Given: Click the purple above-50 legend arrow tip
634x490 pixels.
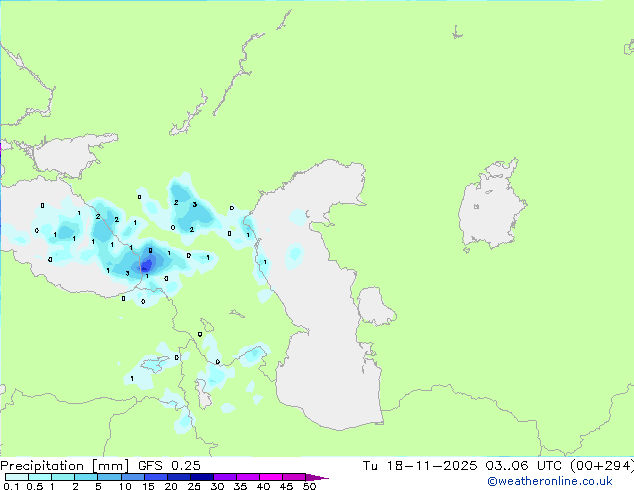Looking at the screenshot, I should [317, 477].
